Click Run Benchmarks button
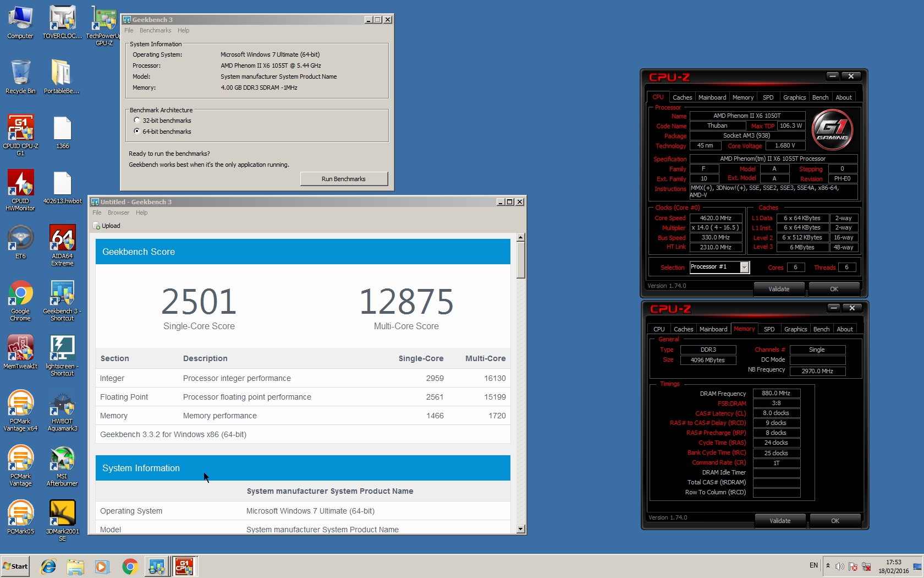This screenshot has height=578, width=924. (344, 179)
